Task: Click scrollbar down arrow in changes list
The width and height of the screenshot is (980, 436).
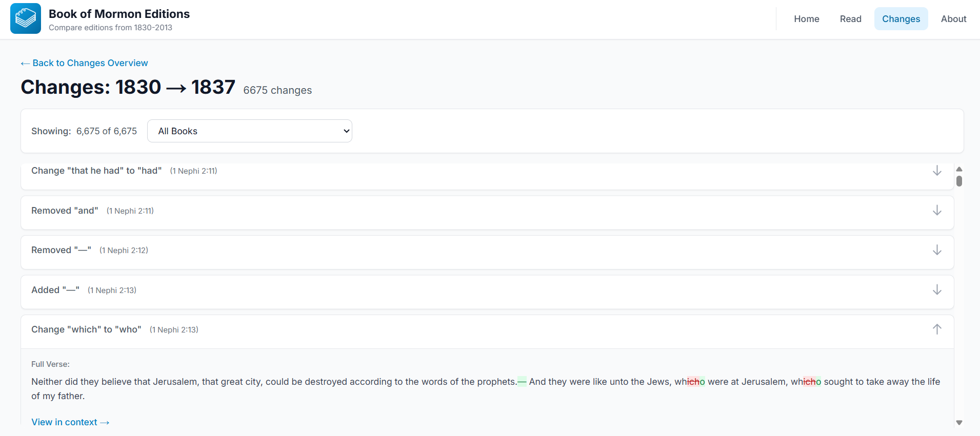Action: click(x=959, y=423)
